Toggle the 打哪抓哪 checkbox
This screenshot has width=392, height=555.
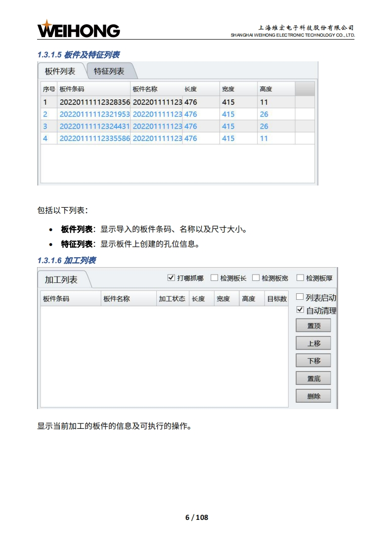[171, 278]
